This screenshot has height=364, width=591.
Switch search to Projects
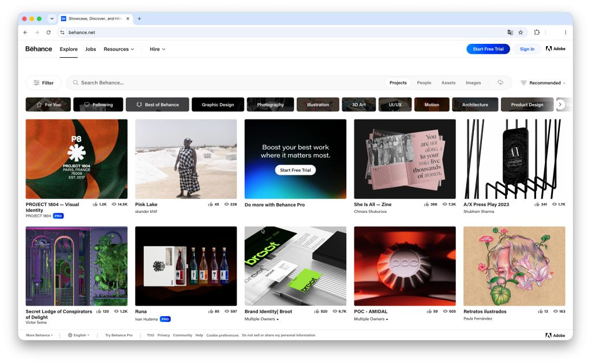pos(398,82)
